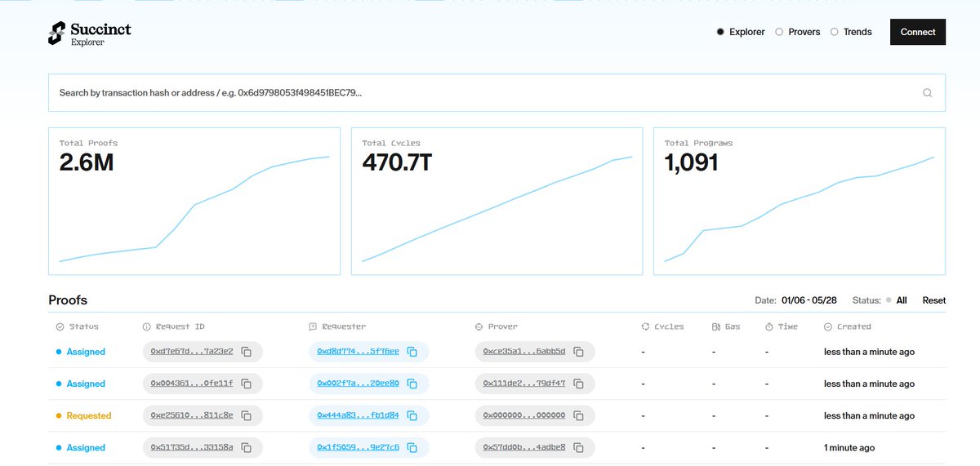Reset the proofs filters
The image size is (980, 466).
pos(934,300)
